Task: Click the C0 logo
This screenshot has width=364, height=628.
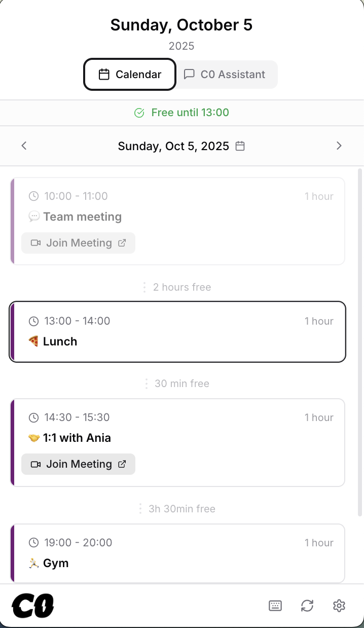Action: pos(33,606)
